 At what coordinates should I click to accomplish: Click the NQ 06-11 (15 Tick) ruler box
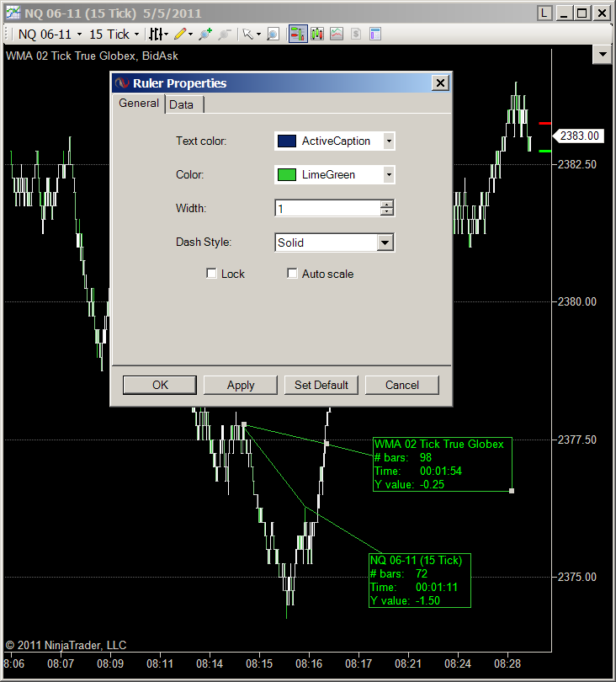tap(420, 580)
